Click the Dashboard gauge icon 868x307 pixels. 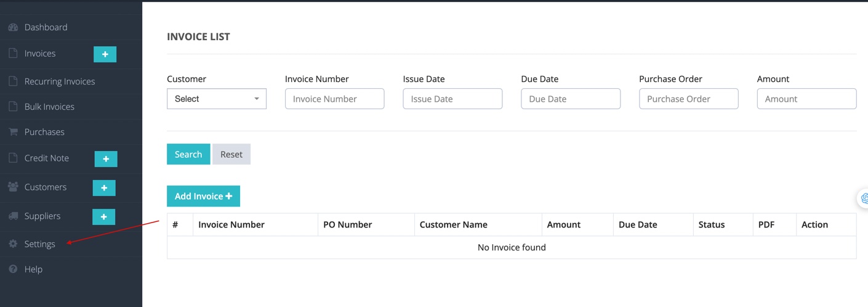13,27
